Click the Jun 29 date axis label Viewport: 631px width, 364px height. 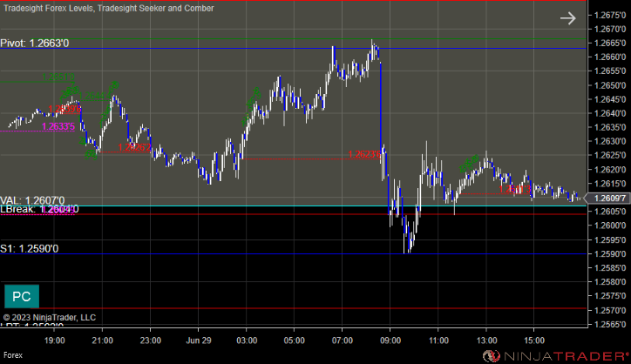click(199, 340)
